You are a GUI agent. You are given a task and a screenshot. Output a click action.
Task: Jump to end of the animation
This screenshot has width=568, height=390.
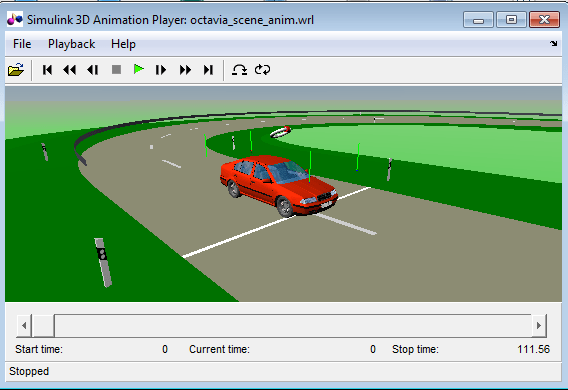pyautogui.click(x=208, y=70)
